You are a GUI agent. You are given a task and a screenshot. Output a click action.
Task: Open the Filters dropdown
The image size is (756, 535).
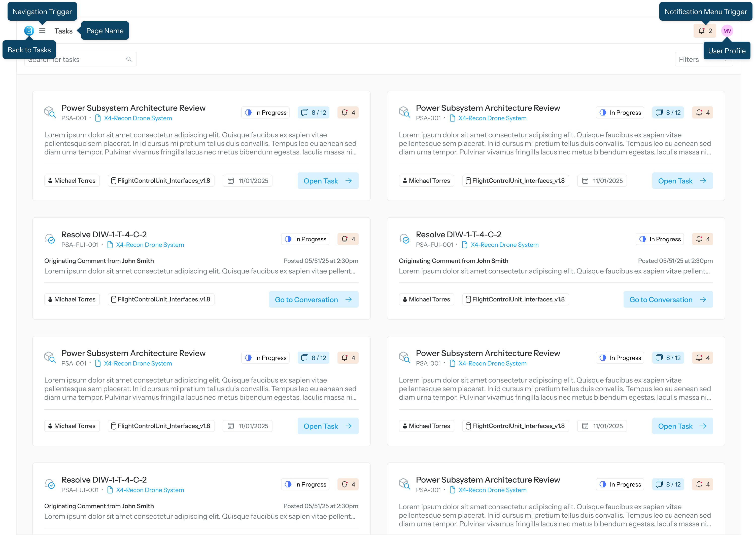pyautogui.click(x=704, y=59)
